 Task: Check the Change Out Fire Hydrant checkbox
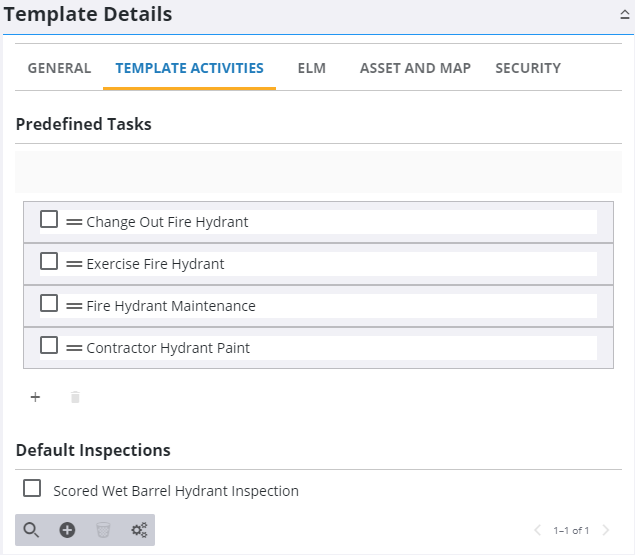49,220
